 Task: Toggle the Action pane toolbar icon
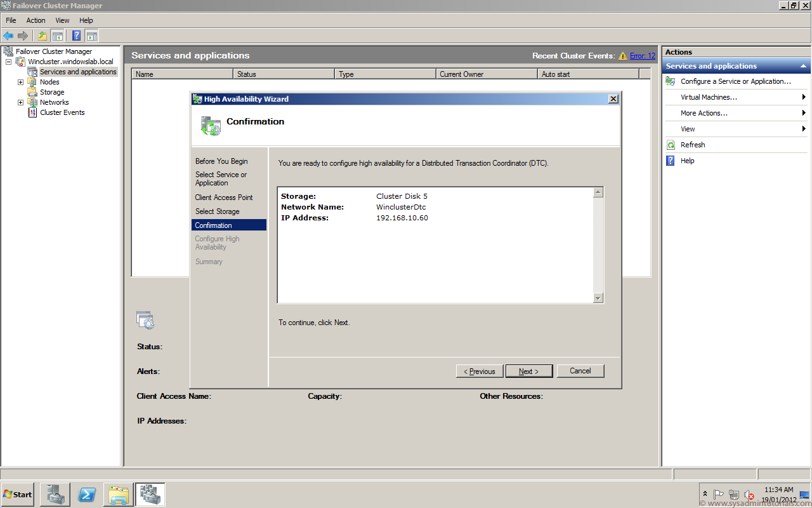click(91, 36)
